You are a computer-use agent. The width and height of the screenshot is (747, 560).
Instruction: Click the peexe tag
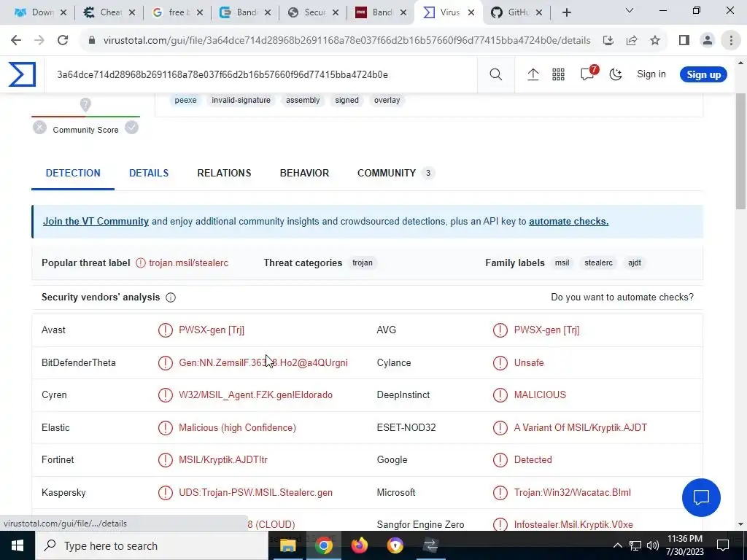point(185,100)
